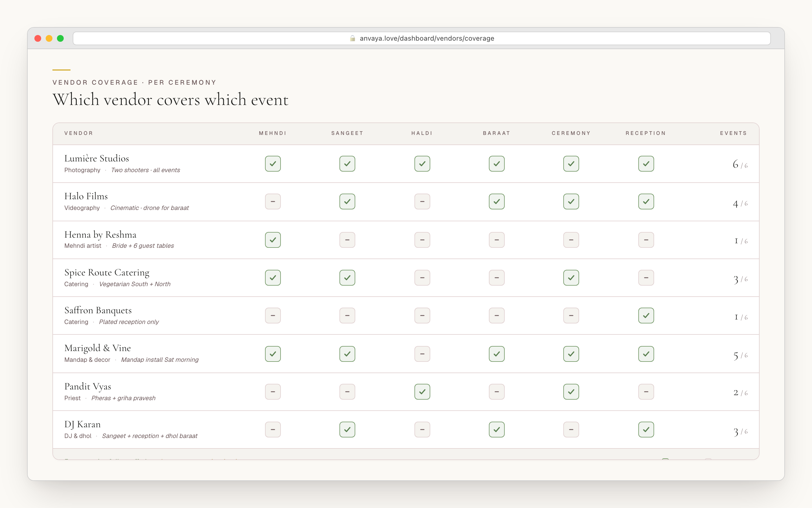Select the Saffron Banquets vendor name
Screen dimensions: 812x508
coord(98,310)
